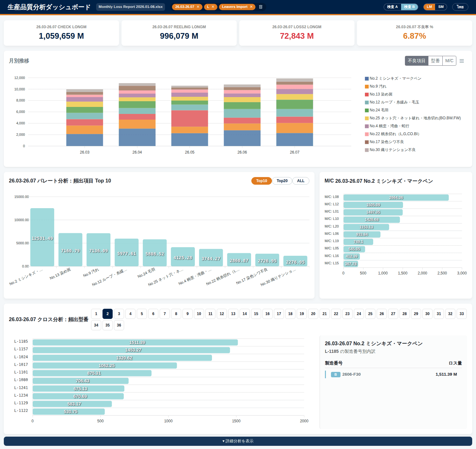476x449 pixels.
Task: Click lot number 2606-F30
Action: point(351,374)
